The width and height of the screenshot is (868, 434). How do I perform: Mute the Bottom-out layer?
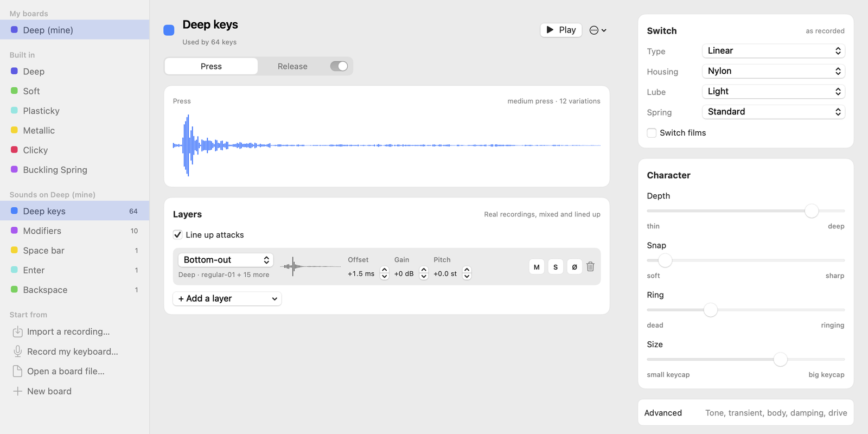tap(537, 267)
